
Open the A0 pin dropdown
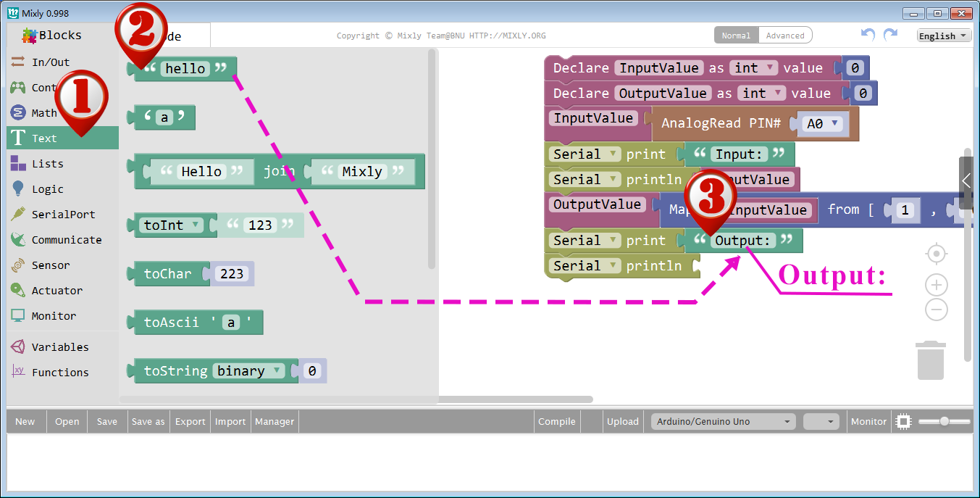pyautogui.click(x=824, y=124)
